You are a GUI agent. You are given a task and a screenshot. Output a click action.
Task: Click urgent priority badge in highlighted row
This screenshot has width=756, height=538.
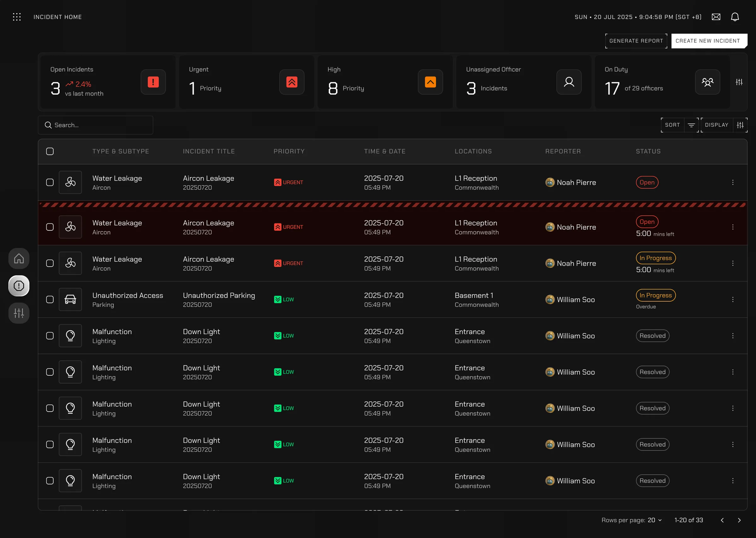[288, 227]
